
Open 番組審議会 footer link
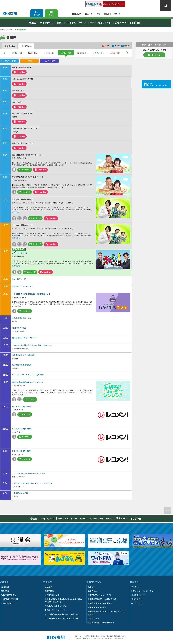49,591
